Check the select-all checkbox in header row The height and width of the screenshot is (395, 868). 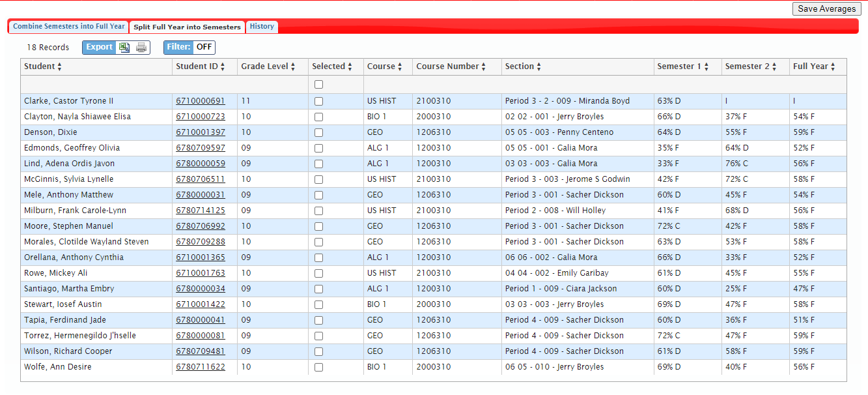(x=318, y=85)
